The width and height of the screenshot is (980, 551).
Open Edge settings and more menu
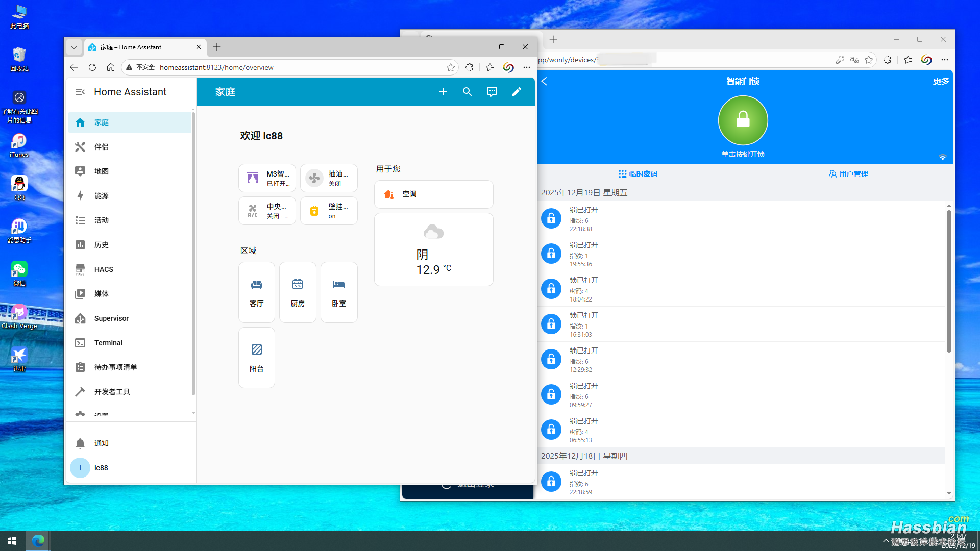pos(527,67)
